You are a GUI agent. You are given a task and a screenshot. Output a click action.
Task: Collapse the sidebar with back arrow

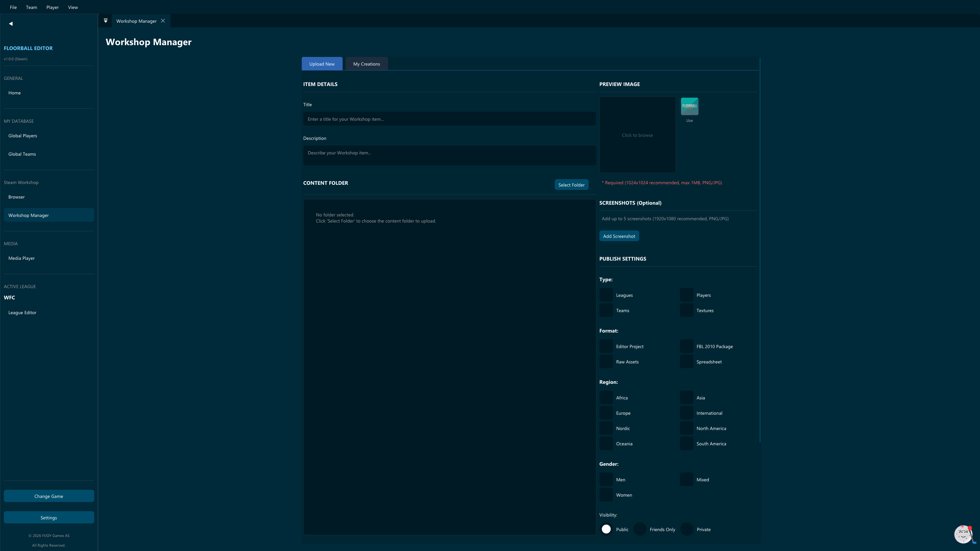(x=11, y=23)
